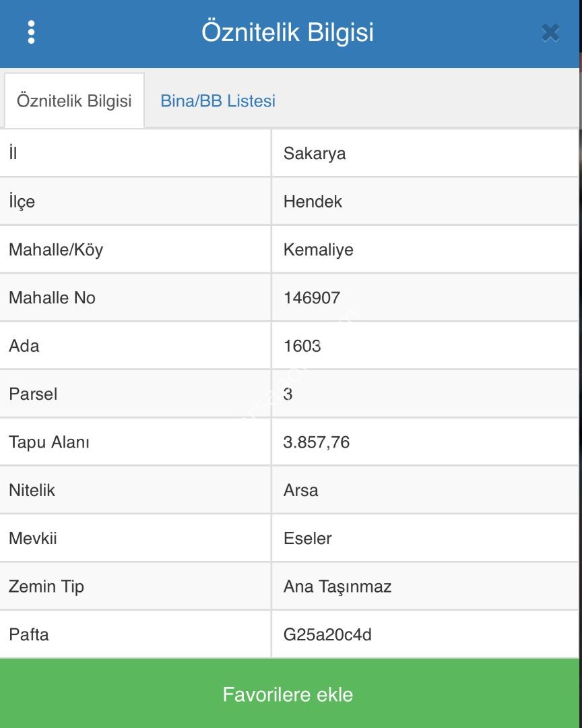Image resolution: width=582 pixels, height=728 pixels.
Task: Click the Pafta code G25a20c4d
Action: (x=327, y=635)
